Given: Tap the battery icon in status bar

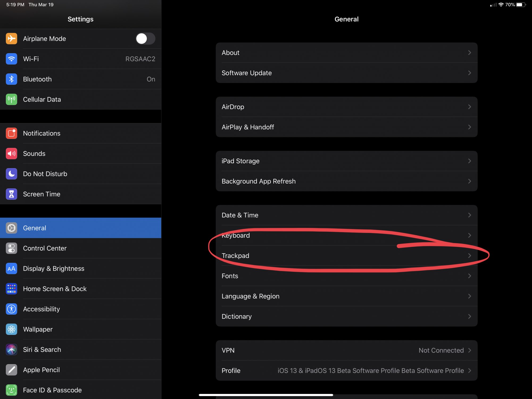Looking at the screenshot, I should click(x=521, y=5).
